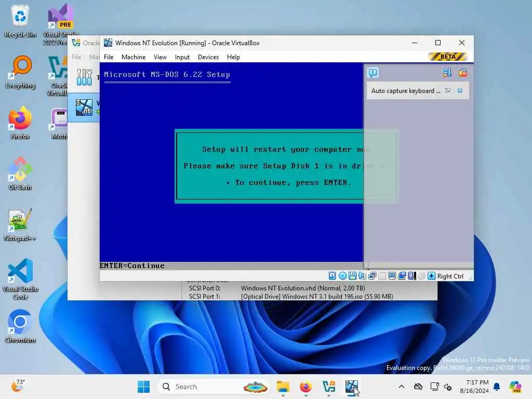Open the Chromium desktop shortcut

[20, 326]
